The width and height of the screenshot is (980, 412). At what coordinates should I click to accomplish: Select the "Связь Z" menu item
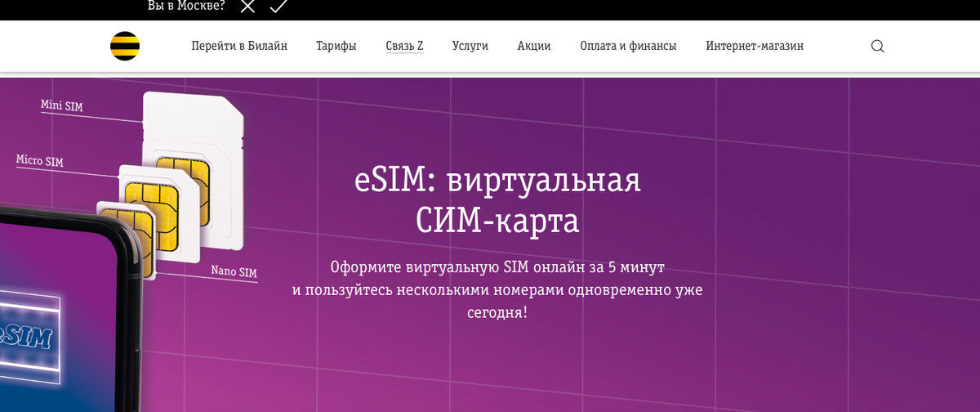pos(404,46)
